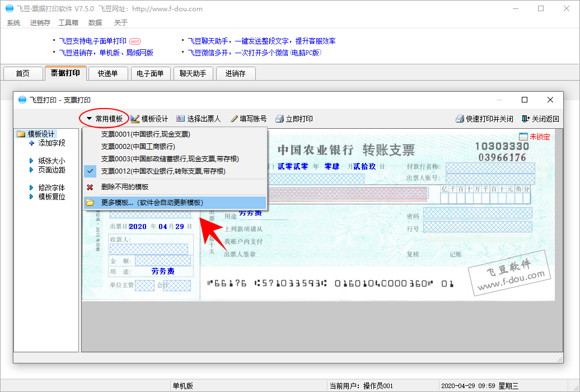Screen dimensions: 580x392
Task: Click the 模板设计 pencil icon in toolbar
Action: [x=135, y=119]
